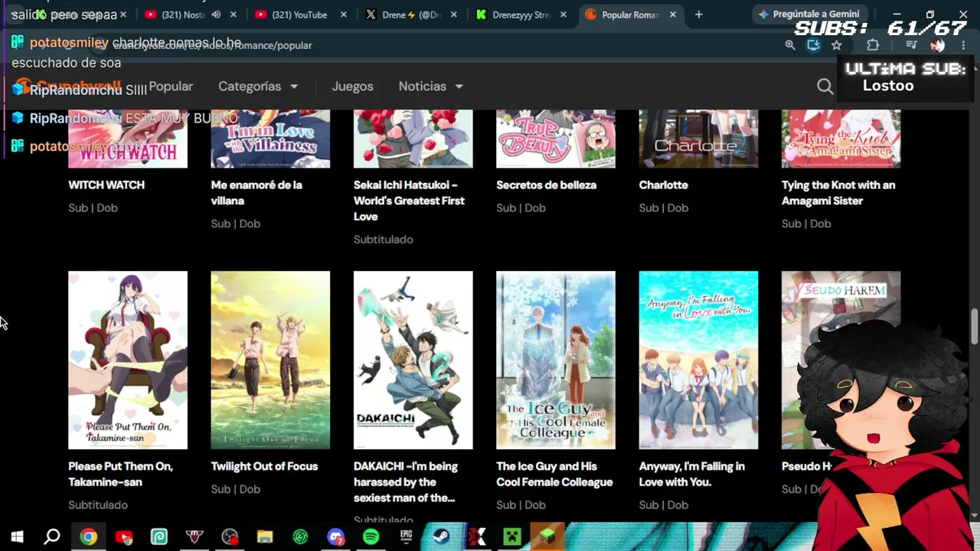Bookmark this page with the star icon

pos(837,45)
